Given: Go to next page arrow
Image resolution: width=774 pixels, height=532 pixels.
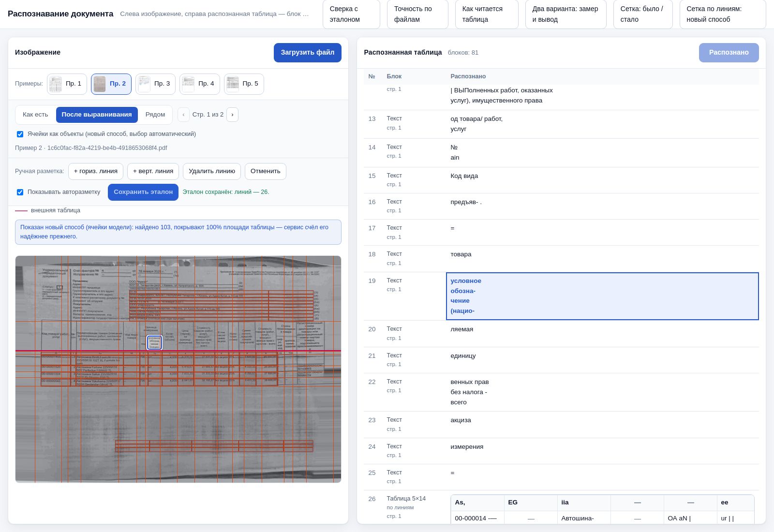Looking at the screenshot, I should 232,115.
